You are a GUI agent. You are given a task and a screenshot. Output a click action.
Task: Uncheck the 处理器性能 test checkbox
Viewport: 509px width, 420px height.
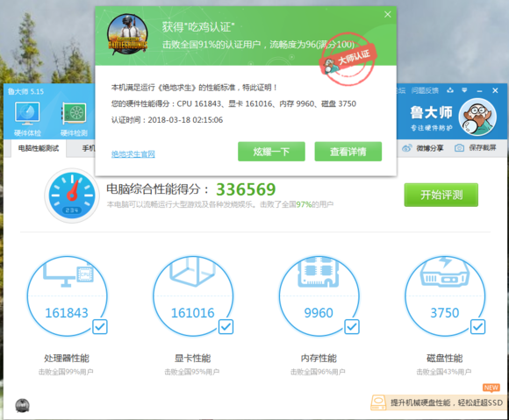click(100, 326)
